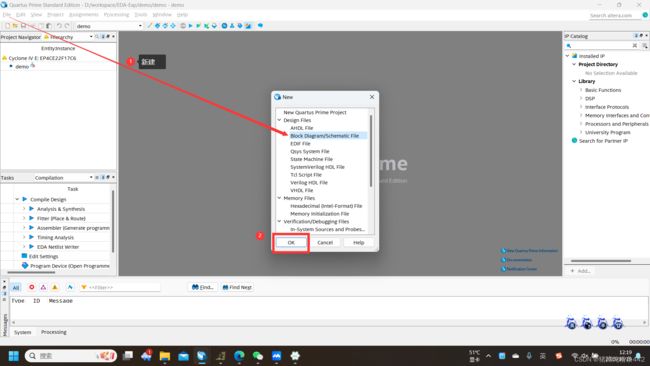Start compilation with the blue play icon
The width and height of the screenshot is (650, 366).
tap(190, 26)
